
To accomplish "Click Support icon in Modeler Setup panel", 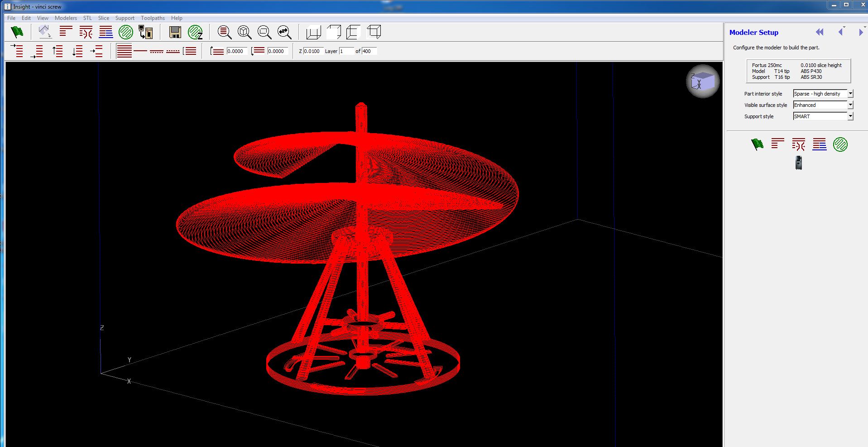I will (x=820, y=144).
